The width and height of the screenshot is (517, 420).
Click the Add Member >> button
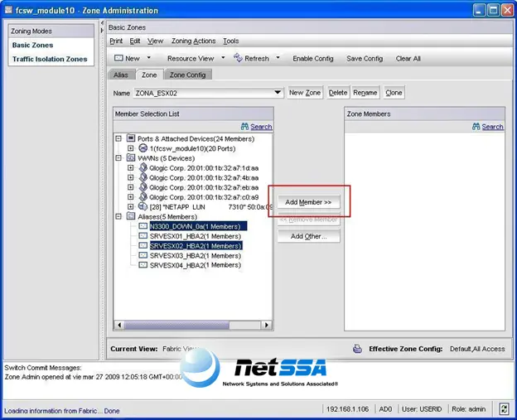308,202
